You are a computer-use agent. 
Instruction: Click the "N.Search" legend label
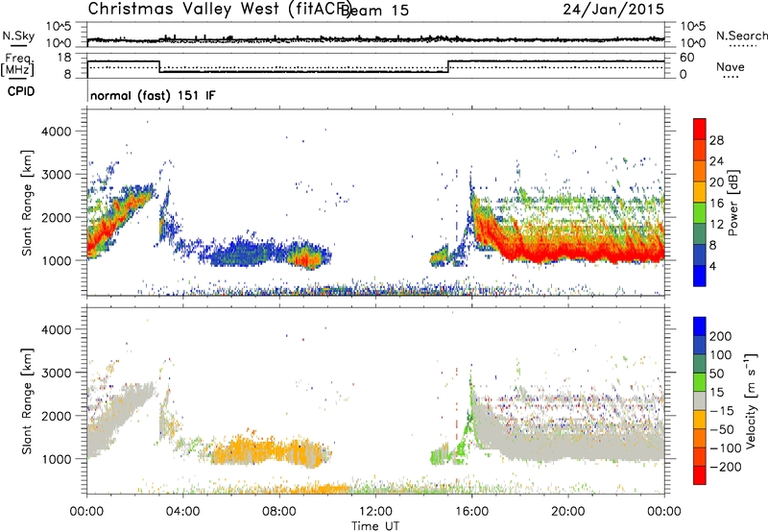click(741, 36)
